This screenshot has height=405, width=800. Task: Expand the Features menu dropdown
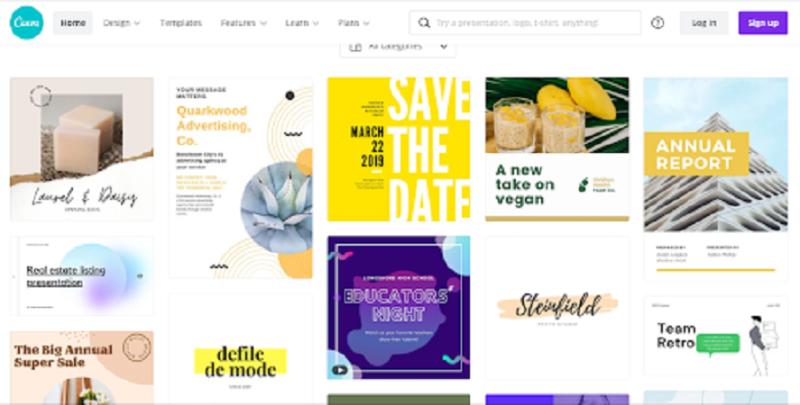pyautogui.click(x=243, y=23)
